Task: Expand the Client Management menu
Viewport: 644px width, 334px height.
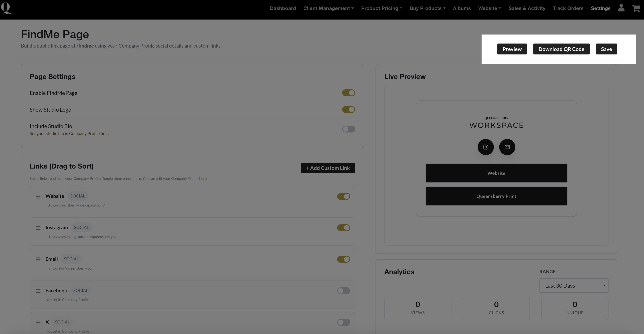Action: click(328, 8)
